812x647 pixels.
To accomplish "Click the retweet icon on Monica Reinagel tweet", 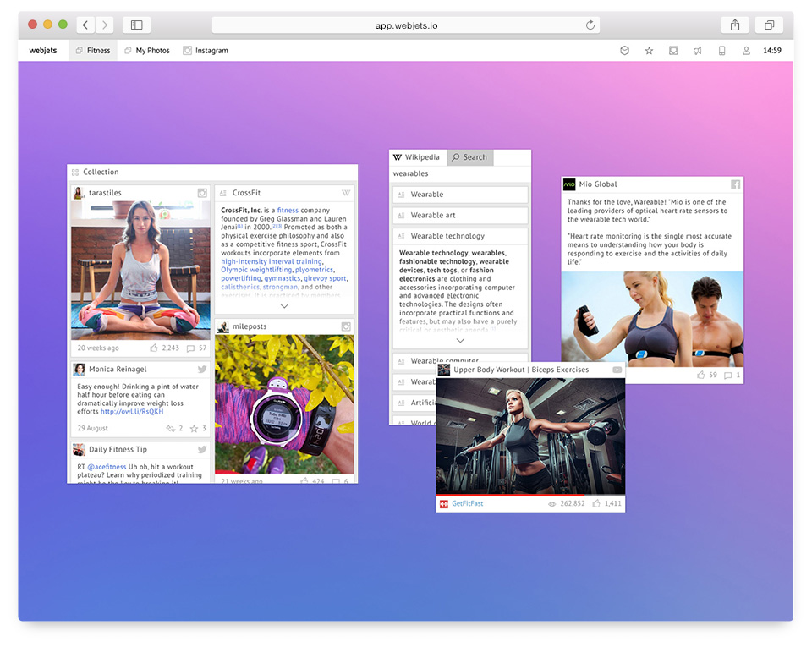I will tap(170, 429).
